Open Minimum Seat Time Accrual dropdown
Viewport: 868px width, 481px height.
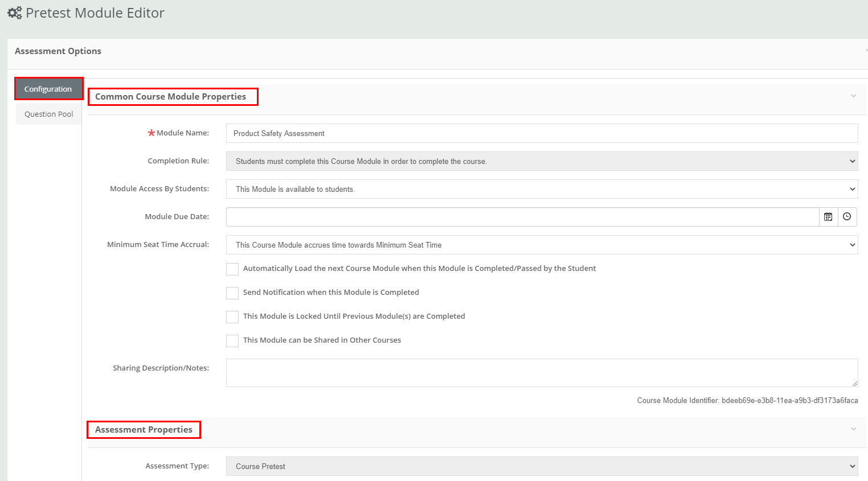[541, 245]
